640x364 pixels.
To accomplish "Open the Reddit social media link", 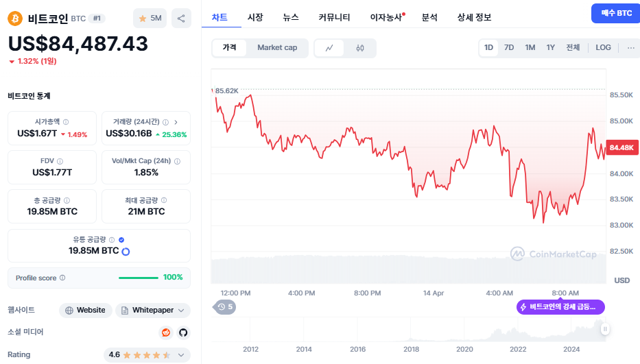I will (x=166, y=332).
